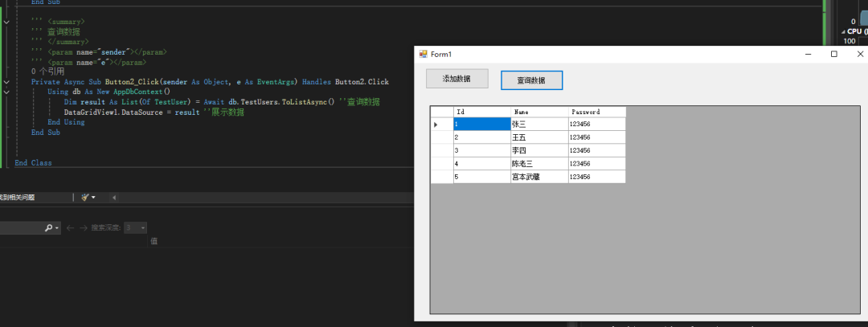Click the Id column header
The image size is (868, 327).
[481, 112]
